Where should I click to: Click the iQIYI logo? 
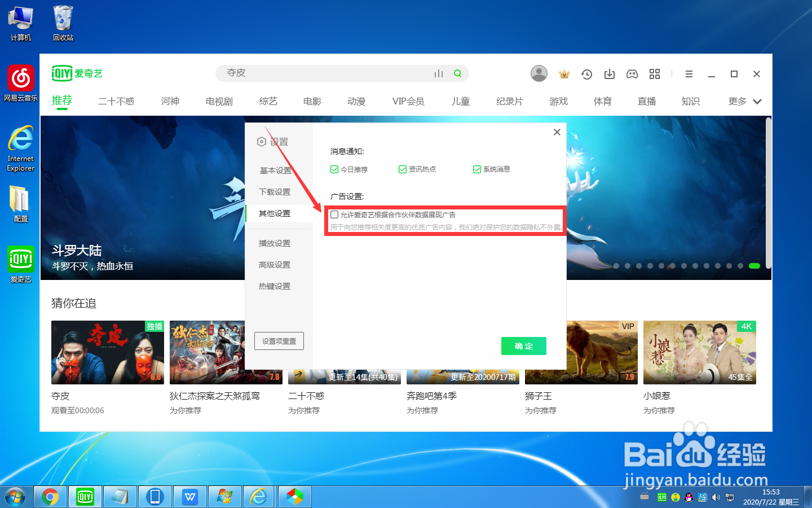coord(77,73)
